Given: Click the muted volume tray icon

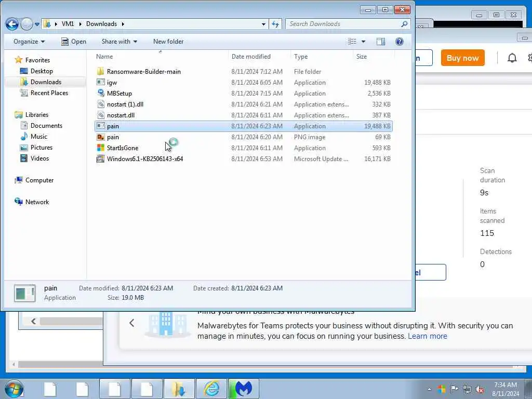Looking at the screenshot, I should tap(480, 389).
